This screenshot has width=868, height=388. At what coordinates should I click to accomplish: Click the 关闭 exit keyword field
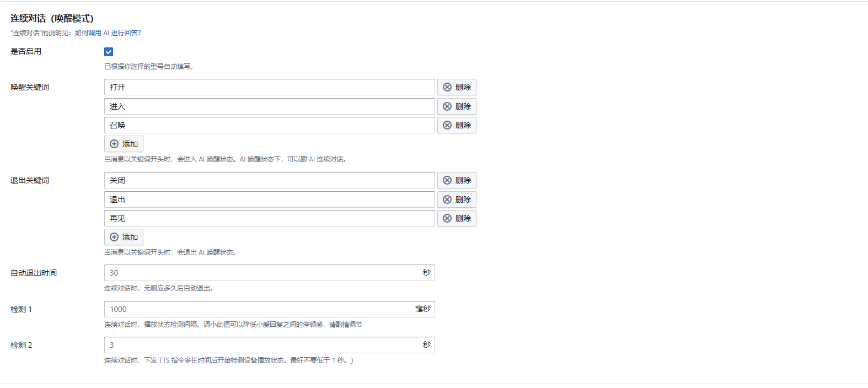[269, 180]
